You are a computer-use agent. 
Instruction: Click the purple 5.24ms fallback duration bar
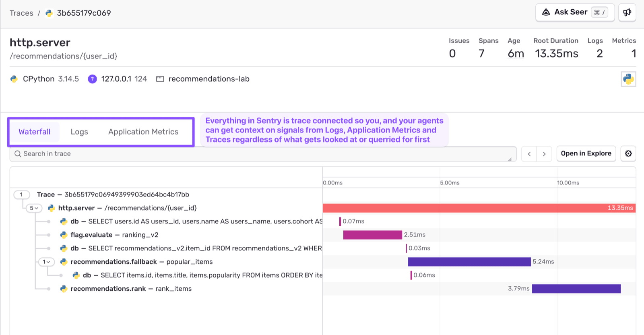tap(469, 262)
